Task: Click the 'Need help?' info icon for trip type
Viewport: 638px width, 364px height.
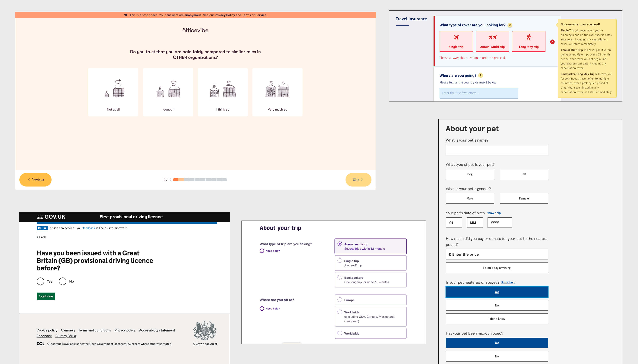Action: pos(262,250)
